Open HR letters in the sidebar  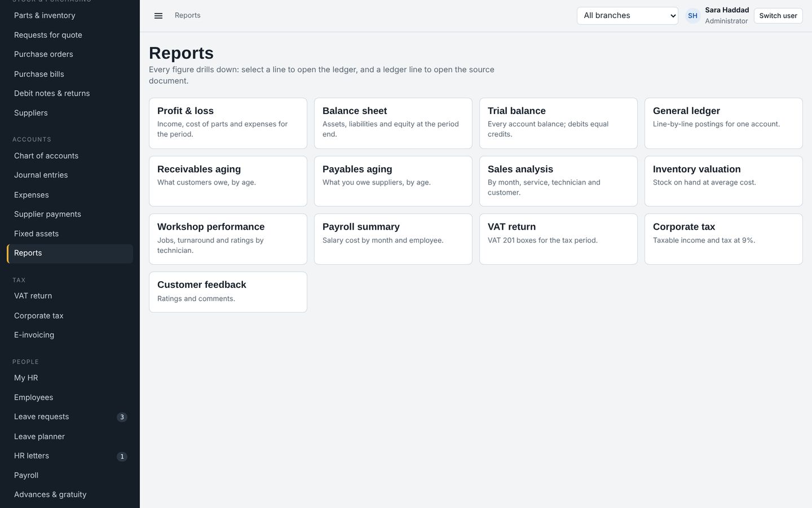pos(70,456)
